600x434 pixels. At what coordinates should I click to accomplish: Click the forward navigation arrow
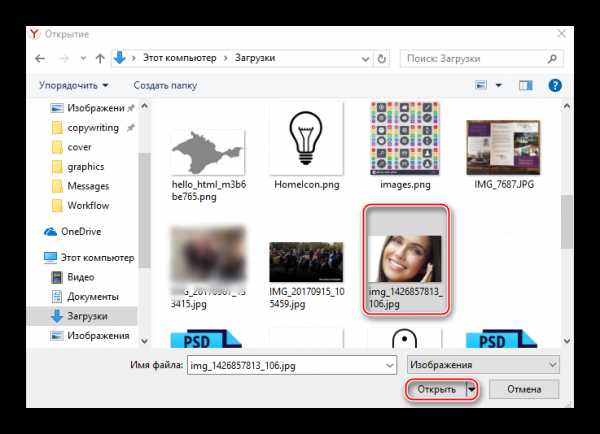64,59
